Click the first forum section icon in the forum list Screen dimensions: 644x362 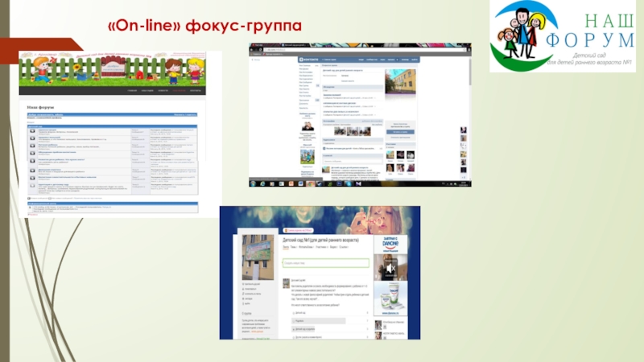point(32,131)
